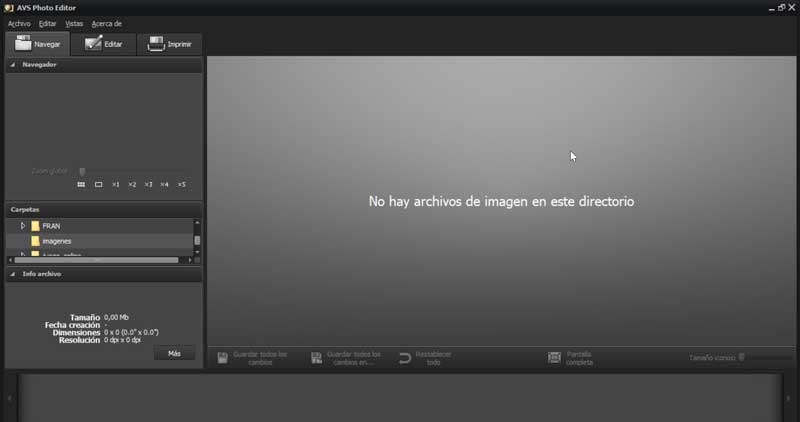Click the filmstrip right arrow
Screen dimensions: 800x422
point(789,398)
